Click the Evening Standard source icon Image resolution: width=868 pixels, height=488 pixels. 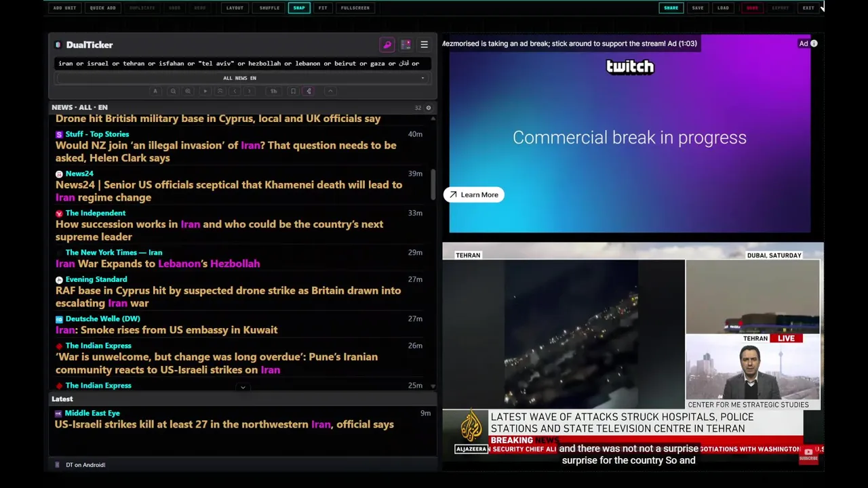59,279
